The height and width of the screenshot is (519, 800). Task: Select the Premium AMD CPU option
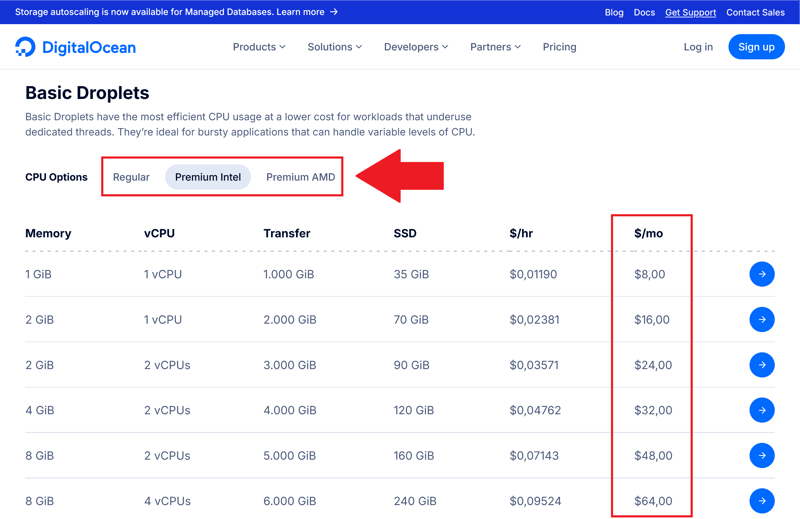click(x=300, y=177)
